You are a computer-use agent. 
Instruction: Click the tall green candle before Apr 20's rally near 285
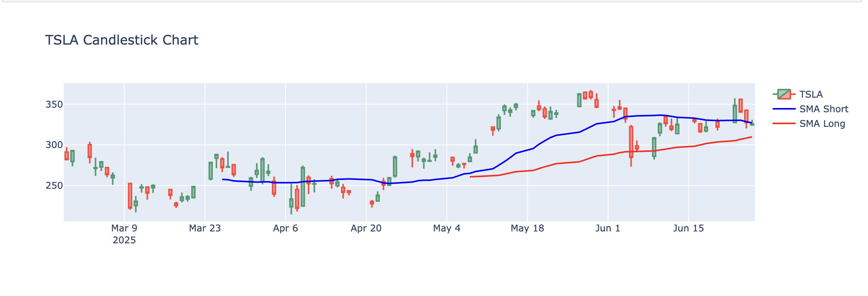pyautogui.click(x=395, y=166)
